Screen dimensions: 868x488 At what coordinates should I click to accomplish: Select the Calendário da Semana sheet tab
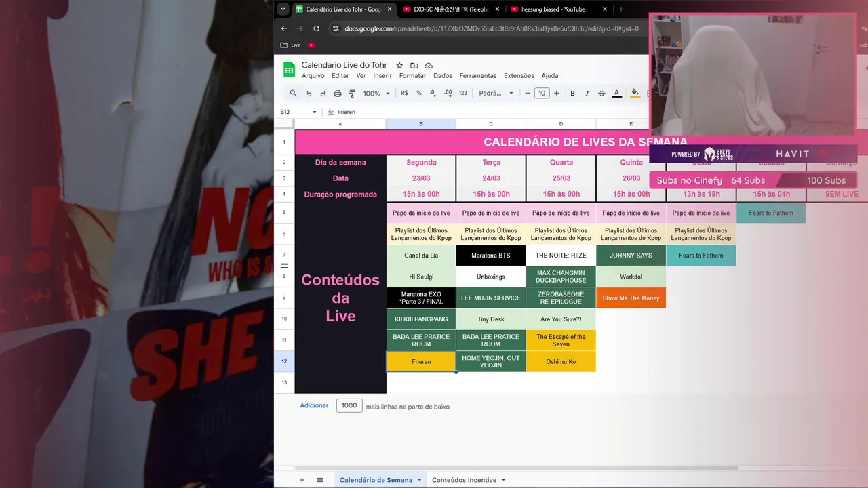(376, 480)
